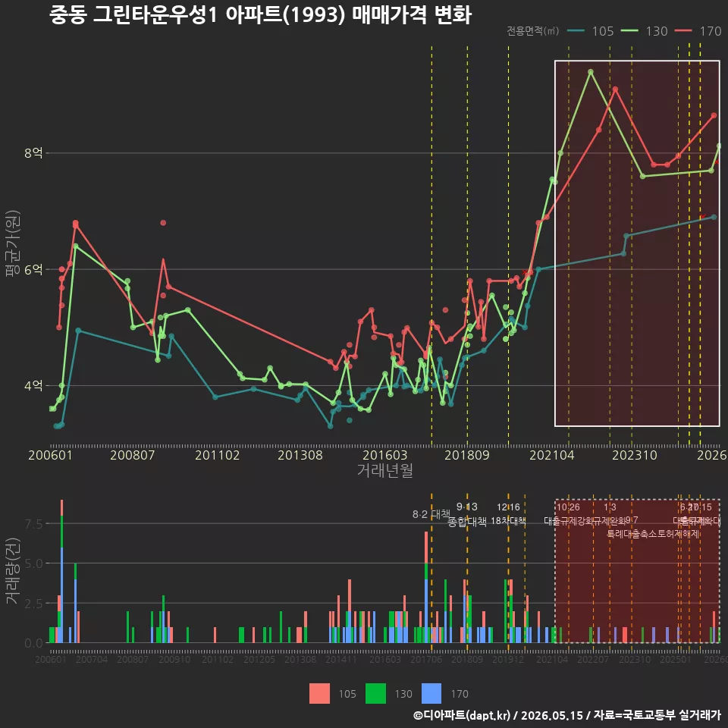
Task: Click 202104 on the price chart x-axis
Action: pos(552,455)
